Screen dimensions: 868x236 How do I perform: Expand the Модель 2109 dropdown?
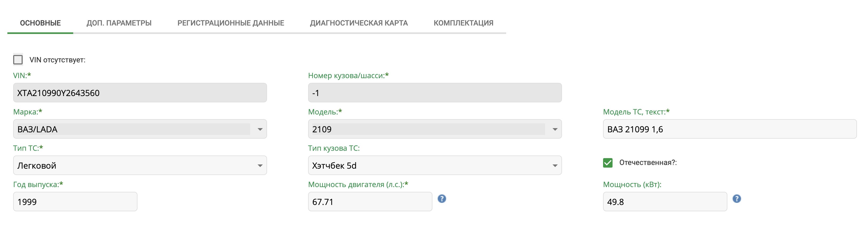coord(555,129)
